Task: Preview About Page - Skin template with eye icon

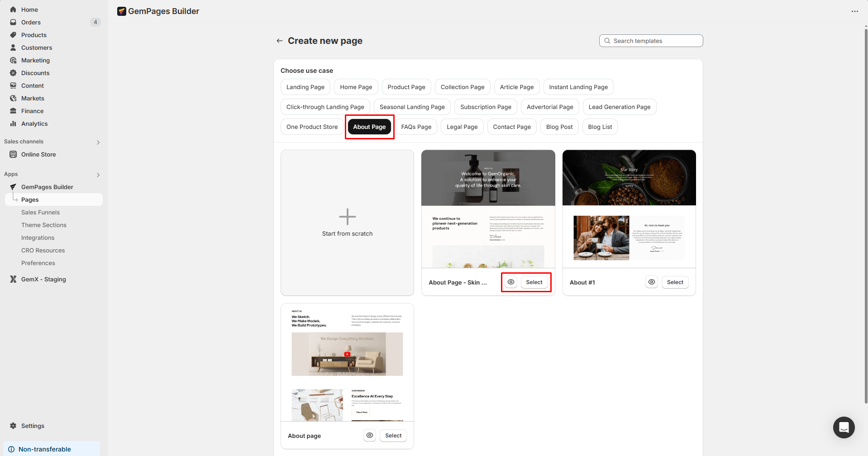Action: [511, 282]
